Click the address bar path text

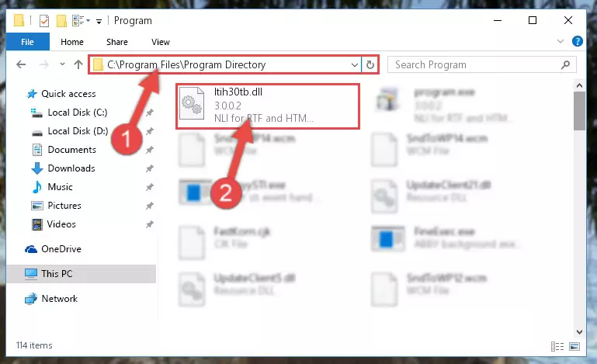click(x=186, y=64)
